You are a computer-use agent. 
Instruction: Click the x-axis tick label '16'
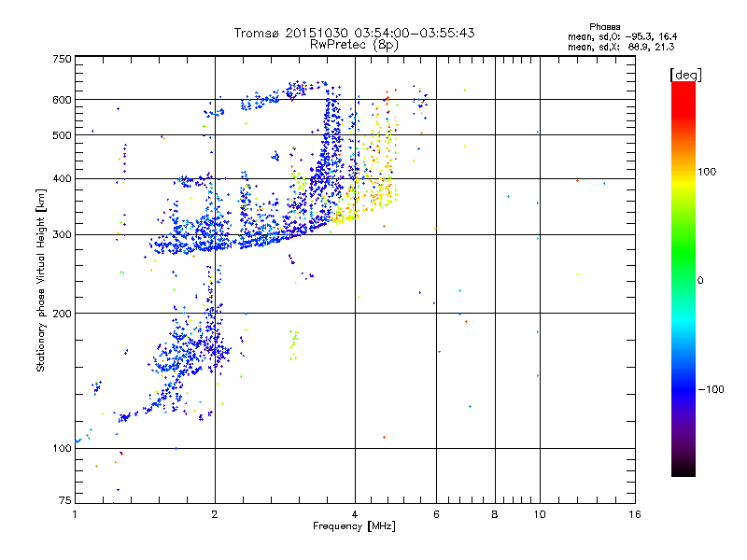click(635, 514)
